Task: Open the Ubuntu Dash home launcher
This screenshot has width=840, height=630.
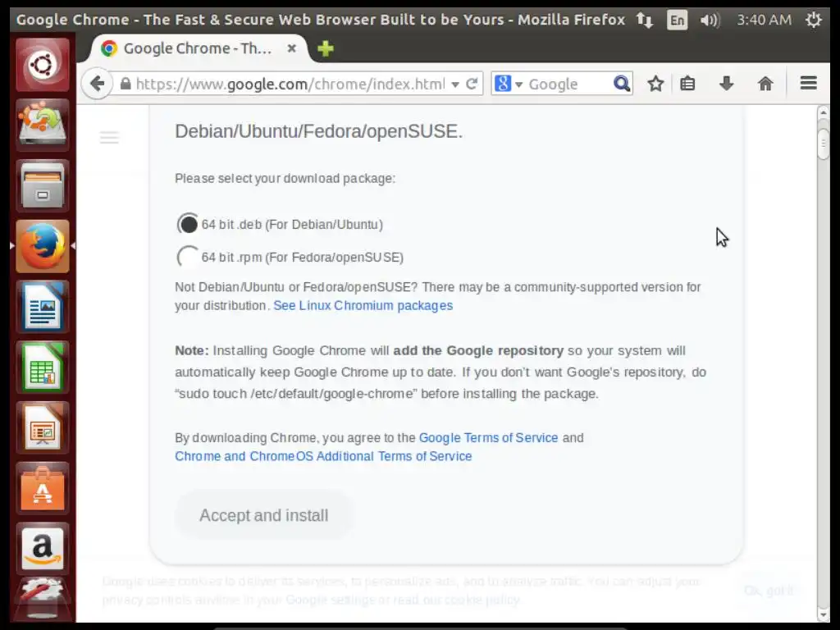Action: [43, 65]
